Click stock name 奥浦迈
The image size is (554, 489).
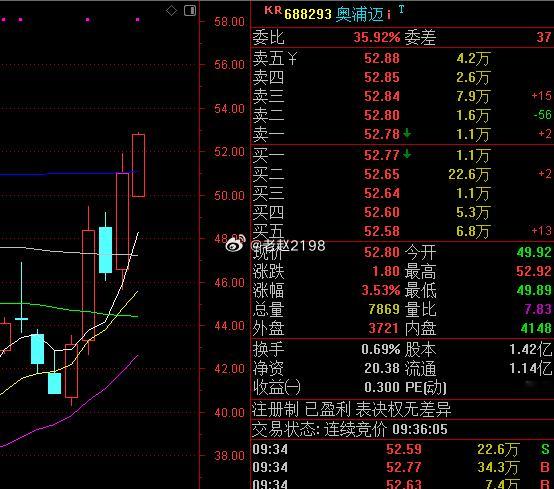pyautogui.click(x=359, y=14)
